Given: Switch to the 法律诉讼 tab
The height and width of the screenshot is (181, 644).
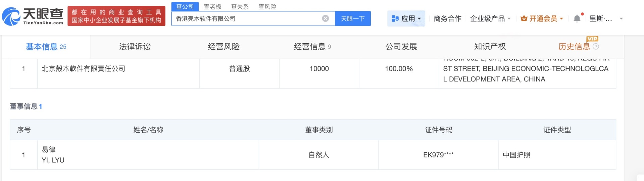Looking at the screenshot, I should point(135,47).
